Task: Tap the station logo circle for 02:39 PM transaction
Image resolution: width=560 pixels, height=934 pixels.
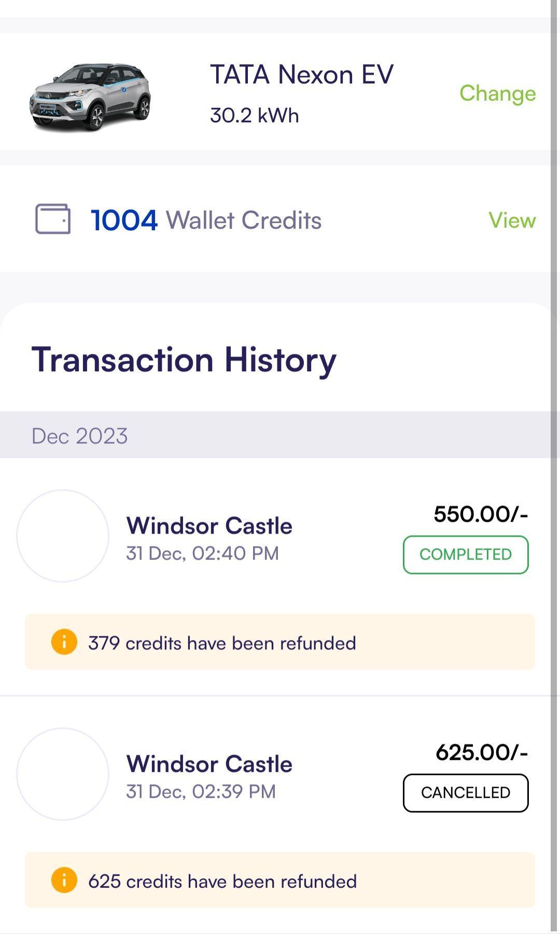Action: click(63, 774)
